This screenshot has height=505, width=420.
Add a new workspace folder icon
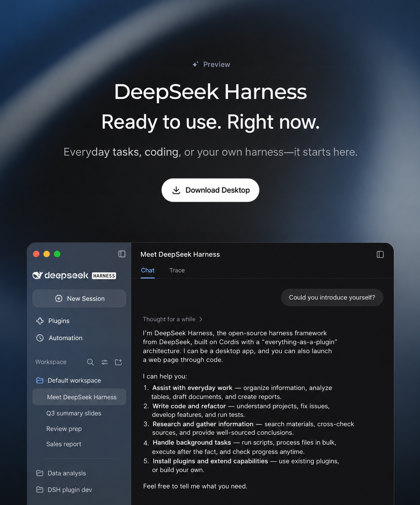click(118, 362)
